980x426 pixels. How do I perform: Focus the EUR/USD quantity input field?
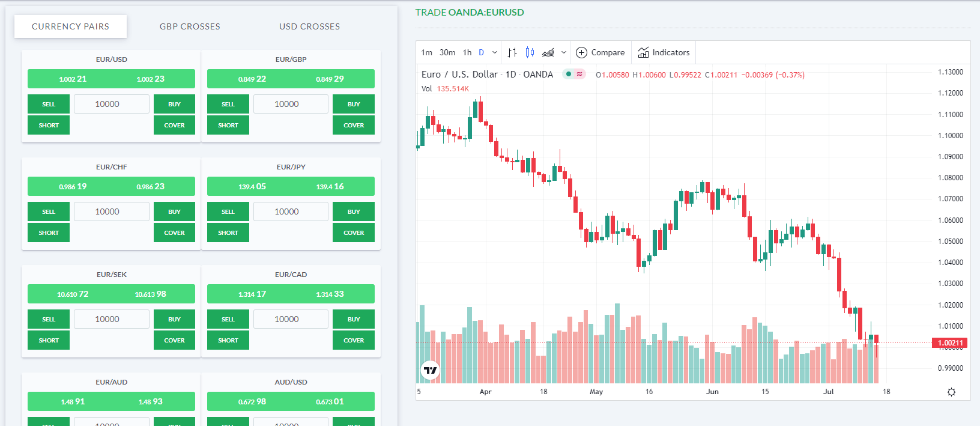coord(112,104)
